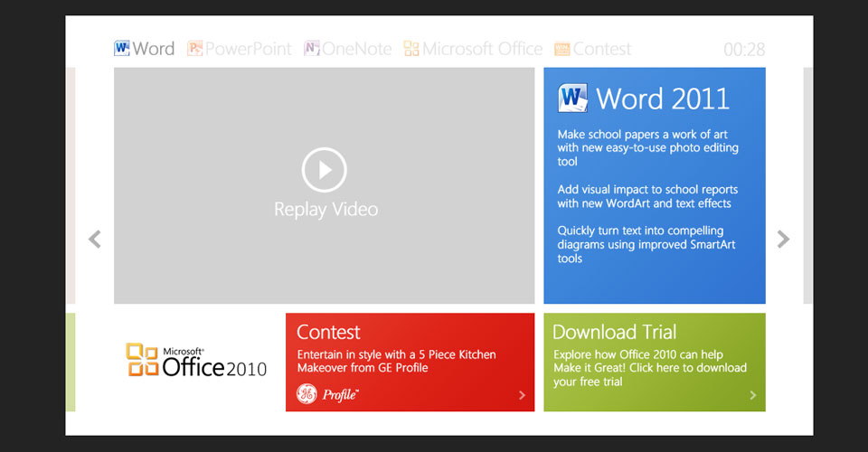Go to the next slide with the right arrow

pos(783,239)
